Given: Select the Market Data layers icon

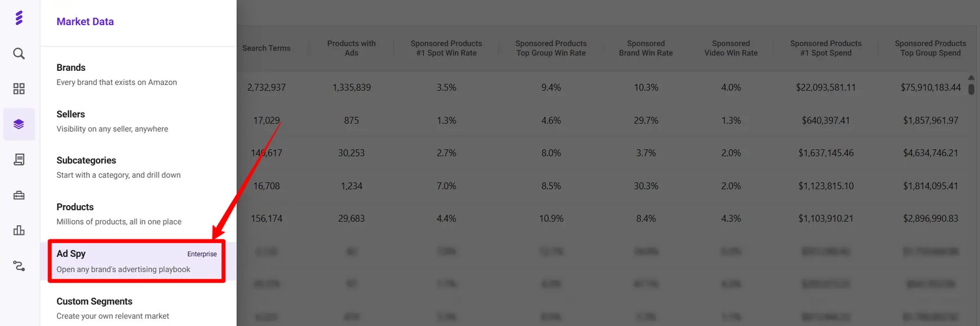Looking at the screenshot, I should pos(19,124).
